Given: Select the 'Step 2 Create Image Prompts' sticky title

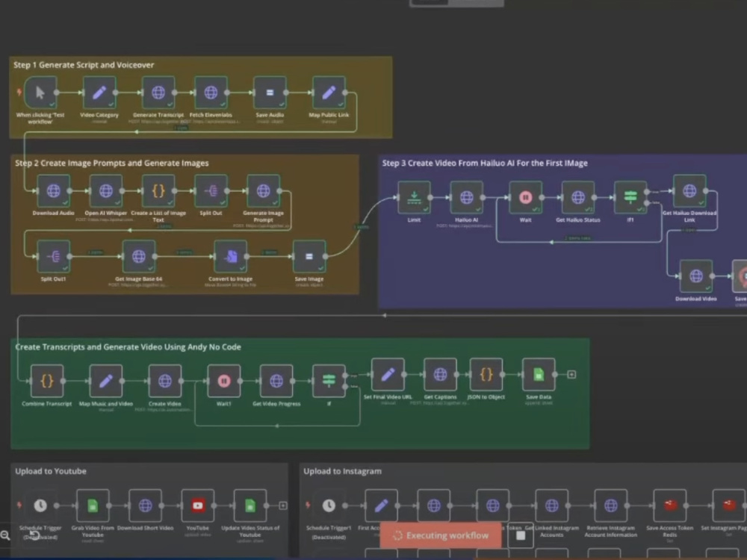Looking at the screenshot, I should click(112, 163).
